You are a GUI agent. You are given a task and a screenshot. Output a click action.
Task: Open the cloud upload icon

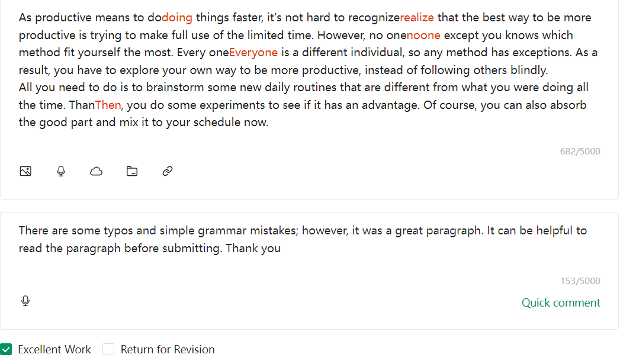pos(96,172)
